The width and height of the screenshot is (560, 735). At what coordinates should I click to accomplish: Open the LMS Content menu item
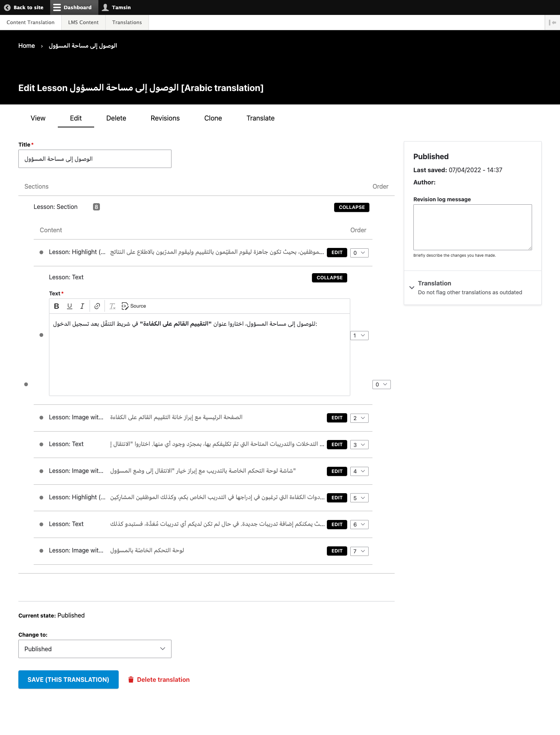pos(83,23)
